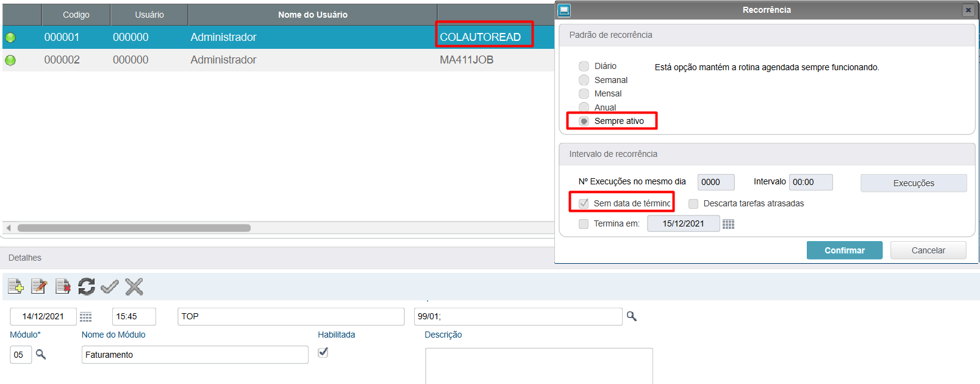
Task: Click the edit record pencil icon
Action: [39, 286]
